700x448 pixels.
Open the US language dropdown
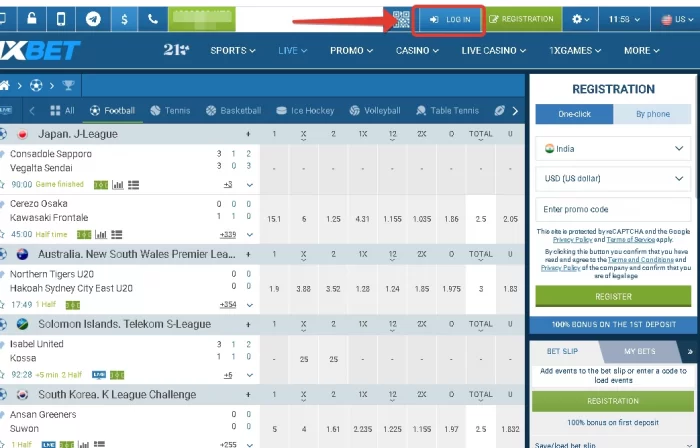click(x=675, y=19)
